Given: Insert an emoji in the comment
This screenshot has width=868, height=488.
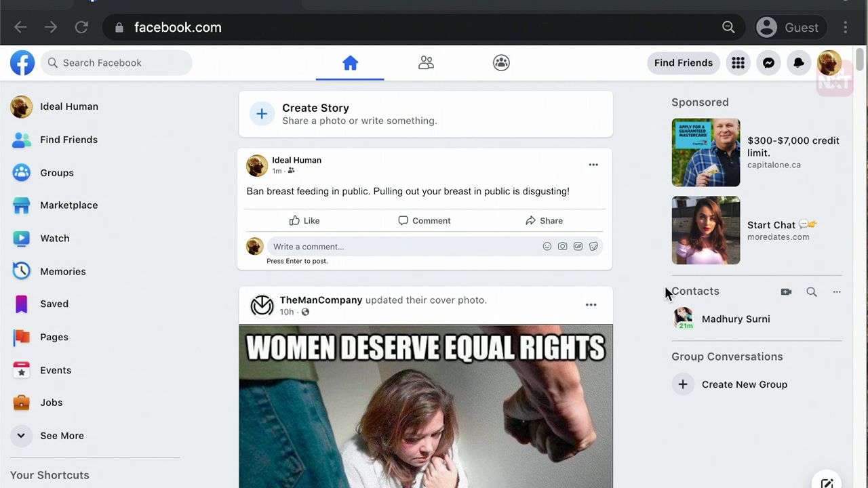Looking at the screenshot, I should (x=547, y=247).
